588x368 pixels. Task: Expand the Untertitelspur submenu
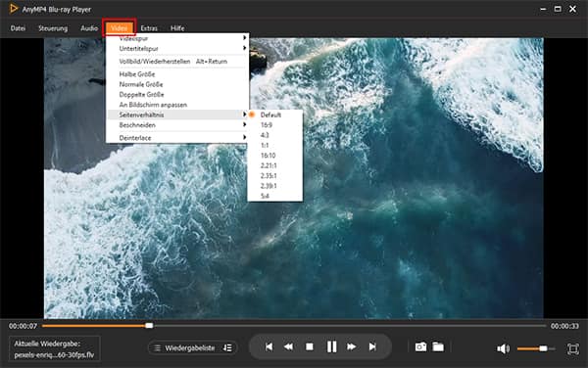tap(177, 48)
